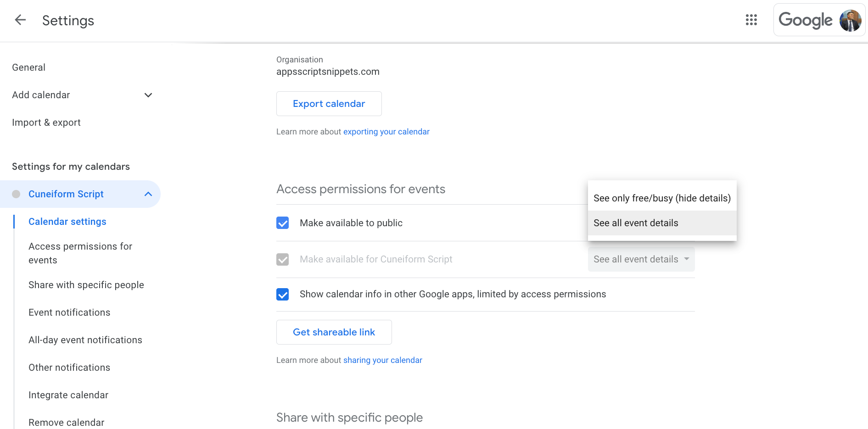Select See only free/busy (hide details)
This screenshot has height=429, width=868.
661,198
